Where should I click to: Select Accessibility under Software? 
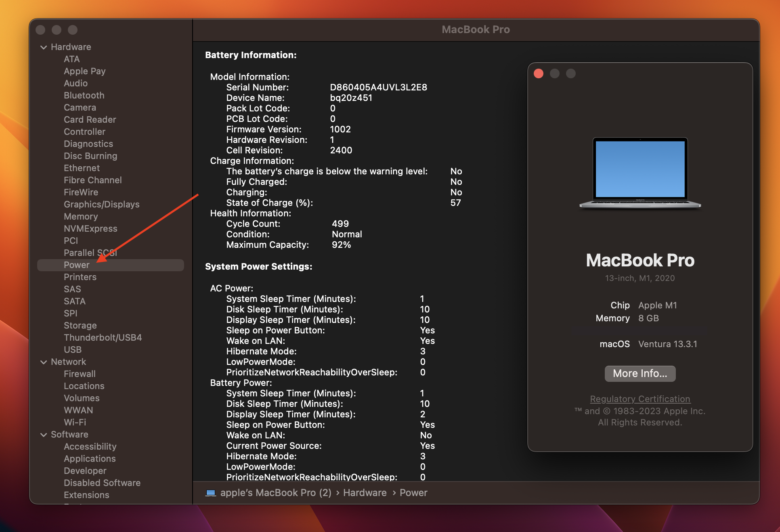pyautogui.click(x=90, y=446)
